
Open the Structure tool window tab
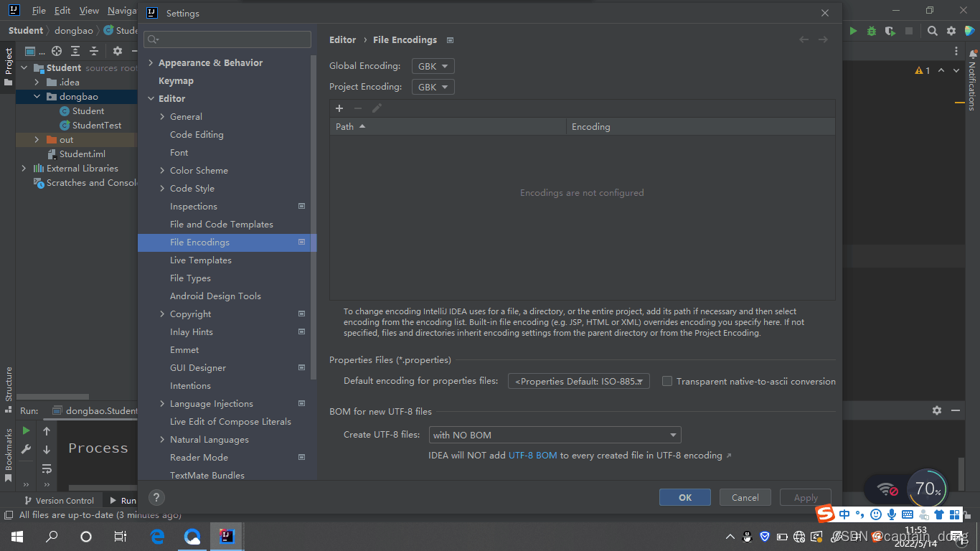coord(8,390)
